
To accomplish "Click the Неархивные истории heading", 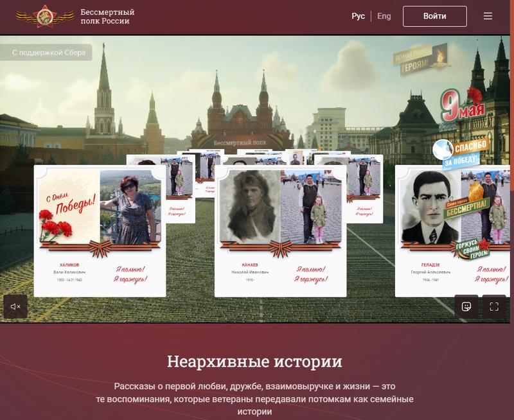I will pos(254,361).
